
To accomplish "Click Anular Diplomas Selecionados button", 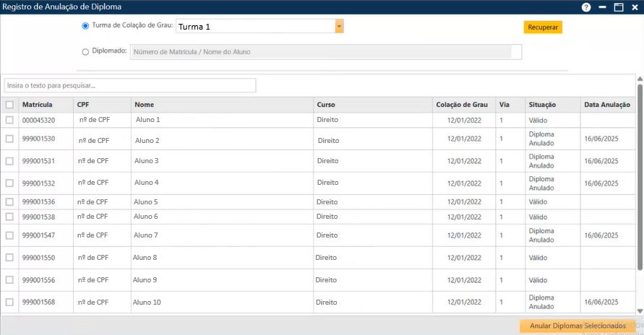I will pyautogui.click(x=577, y=326).
